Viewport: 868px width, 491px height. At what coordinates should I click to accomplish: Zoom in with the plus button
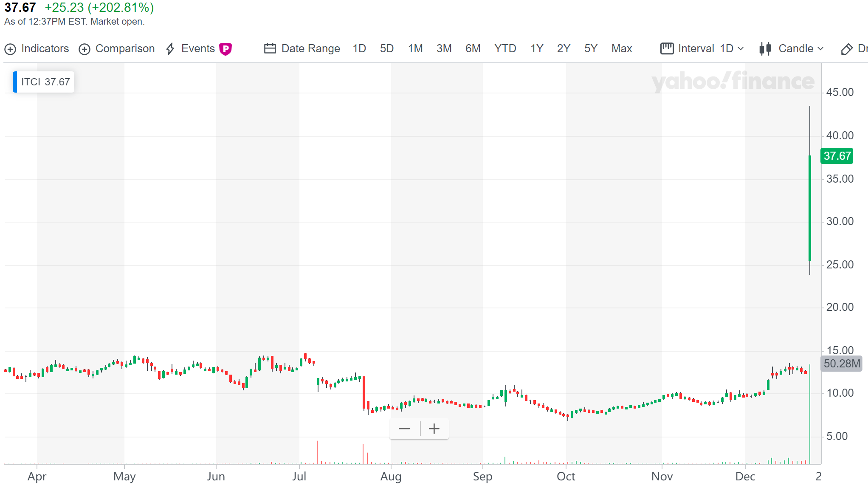coord(434,429)
